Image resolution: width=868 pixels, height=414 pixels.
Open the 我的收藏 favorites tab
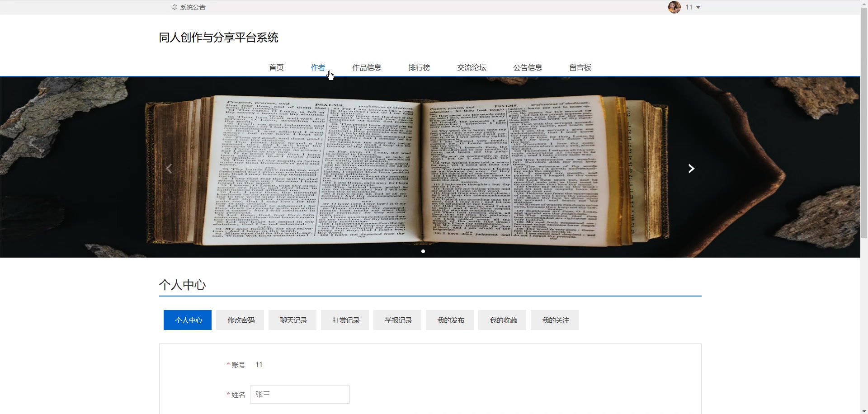pyautogui.click(x=502, y=320)
